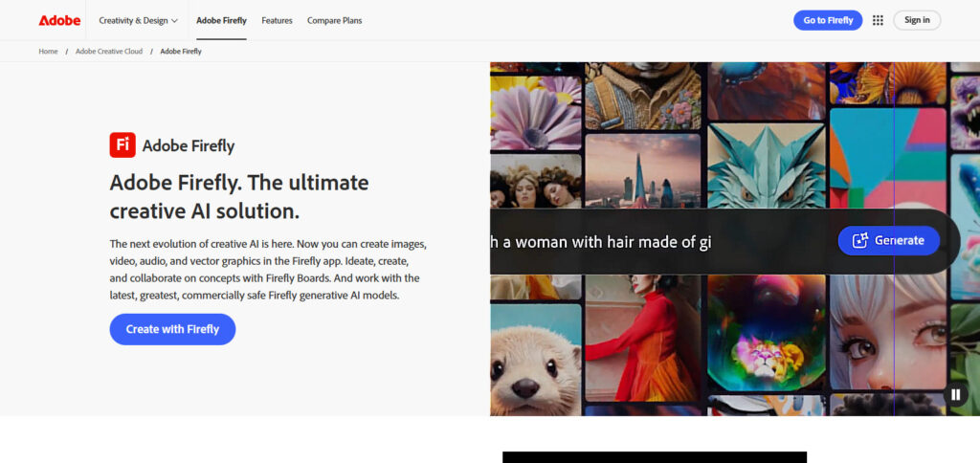Image resolution: width=980 pixels, height=463 pixels.
Task: Select the origami dragon image thumbnail
Action: click(x=766, y=165)
